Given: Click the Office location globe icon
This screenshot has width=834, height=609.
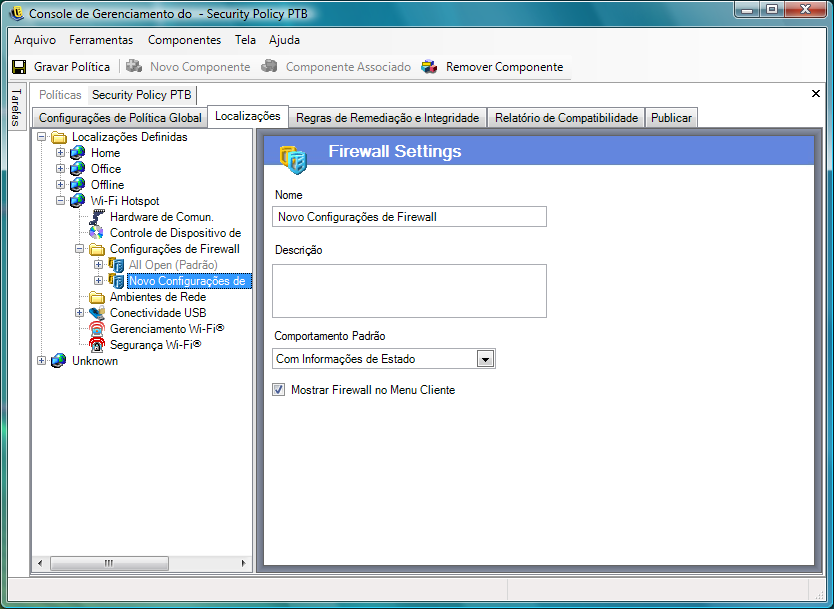Looking at the screenshot, I should click(78, 169).
